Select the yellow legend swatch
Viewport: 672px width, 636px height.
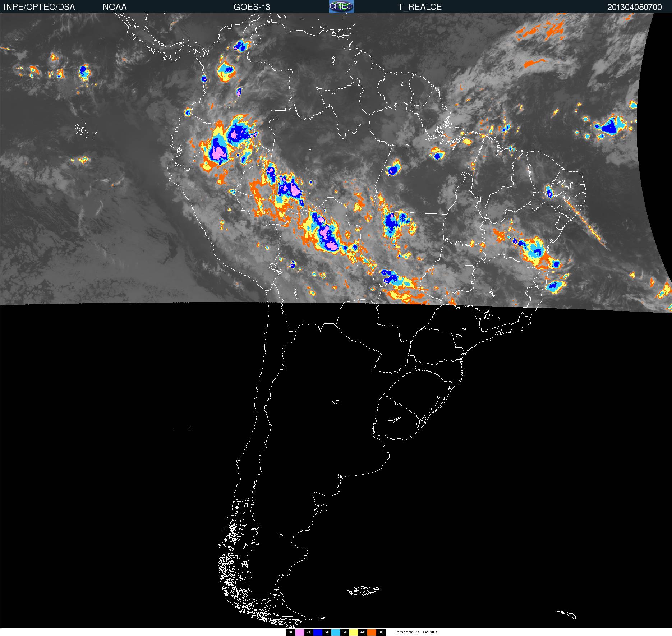click(x=354, y=632)
